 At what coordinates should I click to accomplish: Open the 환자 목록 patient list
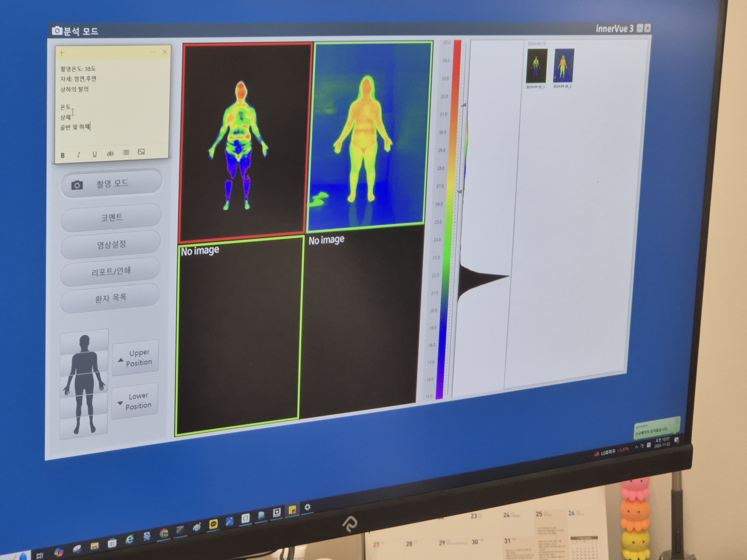(x=110, y=298)
